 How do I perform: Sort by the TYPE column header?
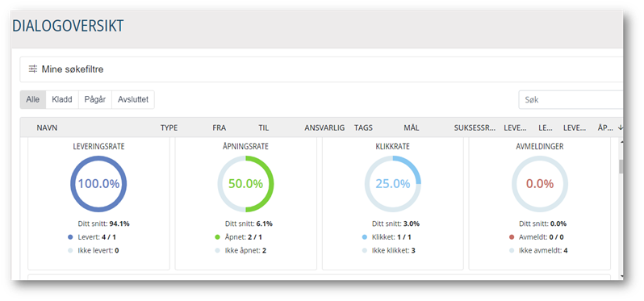[169, 128]
